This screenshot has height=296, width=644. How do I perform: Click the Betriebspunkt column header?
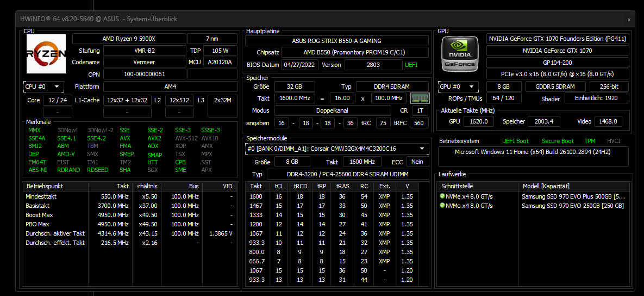click(55, 186)
